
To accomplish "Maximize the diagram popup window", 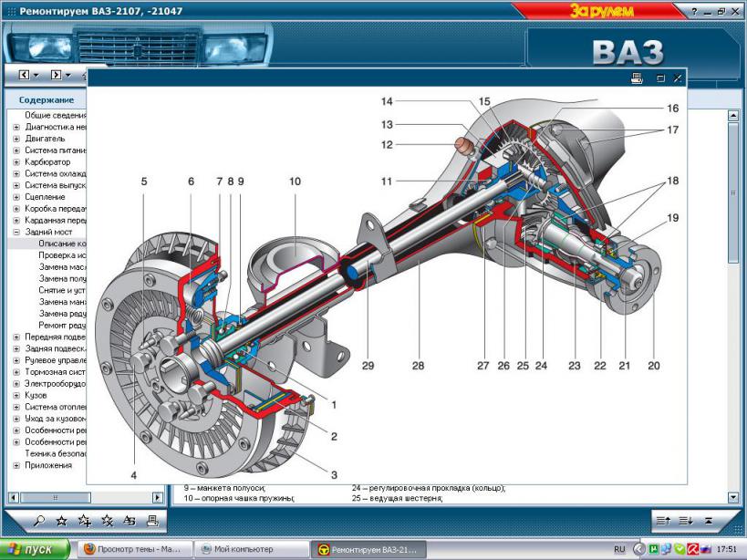I will pos(660,78).
